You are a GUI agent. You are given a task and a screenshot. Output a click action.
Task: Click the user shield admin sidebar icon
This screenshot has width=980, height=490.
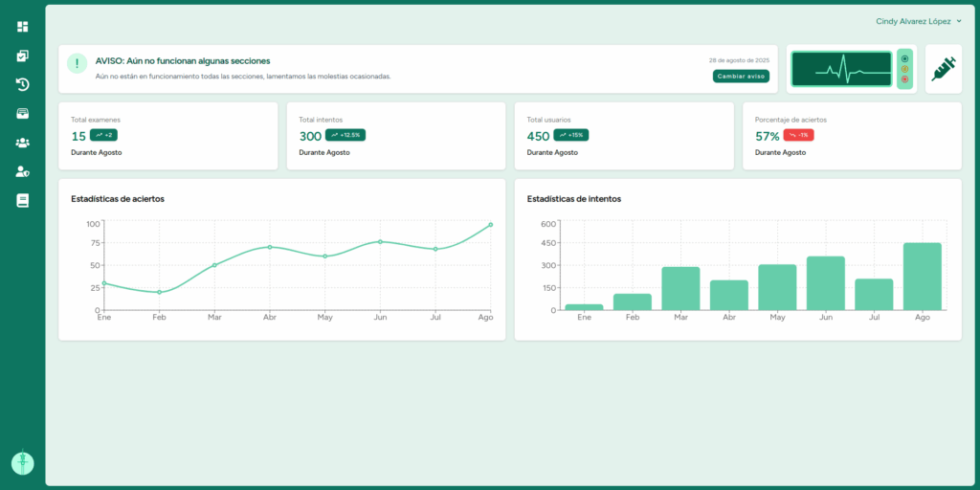[x=22, y=172]
